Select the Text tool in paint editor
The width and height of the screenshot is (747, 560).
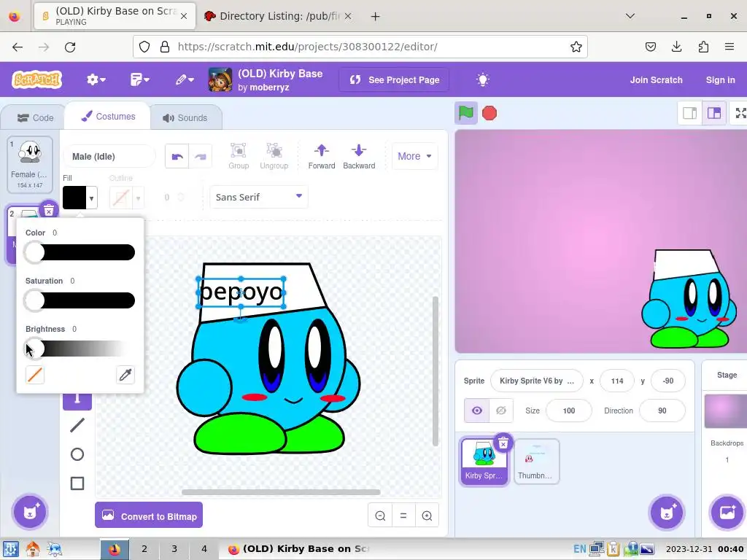pos(77,399)
